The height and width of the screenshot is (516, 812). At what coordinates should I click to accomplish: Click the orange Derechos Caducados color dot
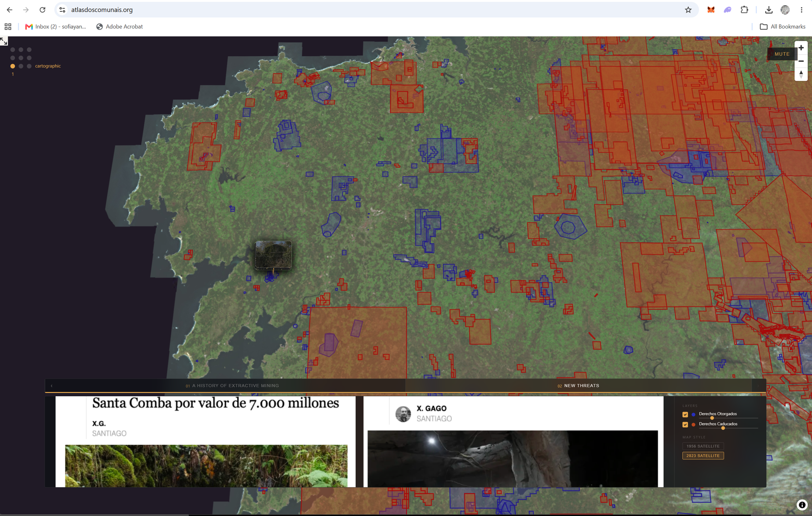tap(693, 425)
